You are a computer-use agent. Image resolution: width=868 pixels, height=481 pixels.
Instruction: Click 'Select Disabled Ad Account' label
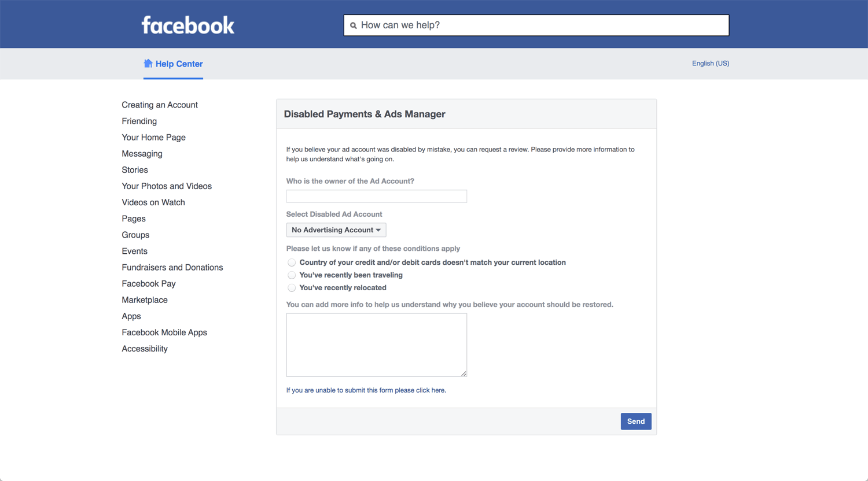pos(334,214)
